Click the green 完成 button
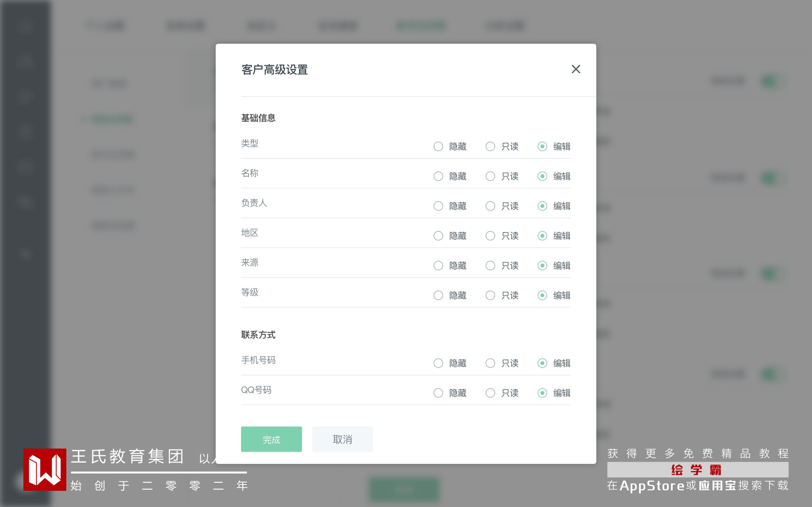 (271, 439)
